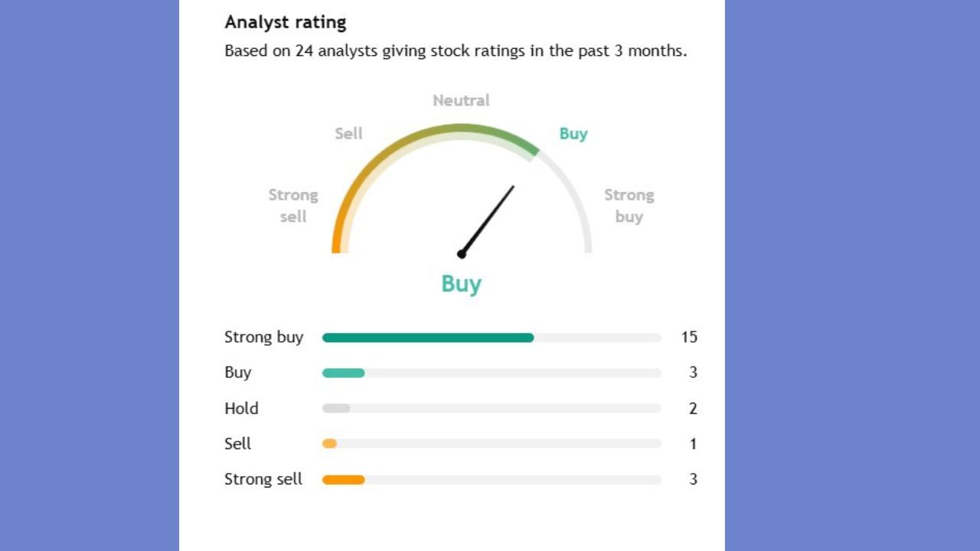Click the "Strong buy" label right of the gauge
This screenshot has width=980, height=551.
tap(629, 205)
